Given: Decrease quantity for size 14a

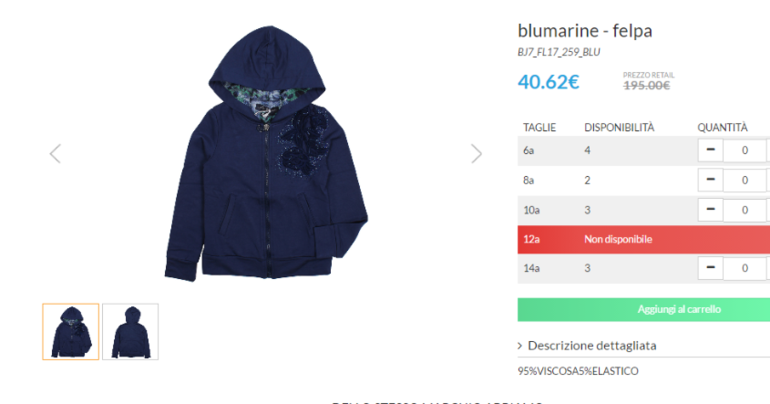Looking at the screenshot, I should tap(710, 268).
